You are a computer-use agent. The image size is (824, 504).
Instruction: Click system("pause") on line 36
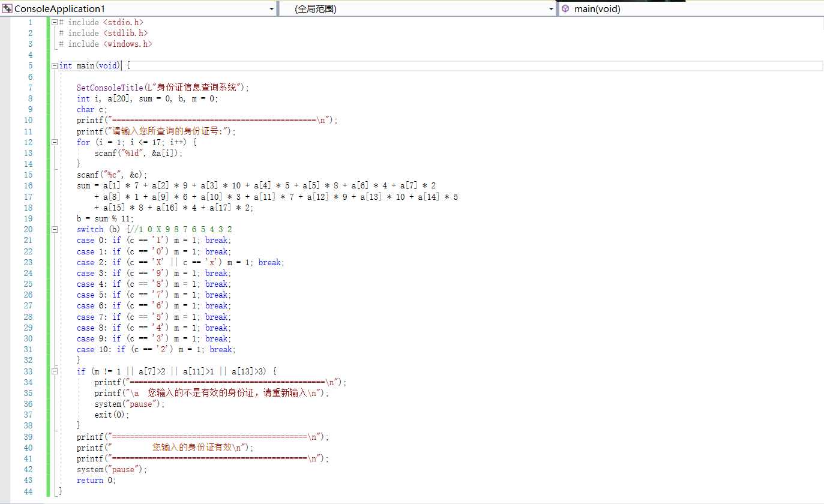click(129, 404)
